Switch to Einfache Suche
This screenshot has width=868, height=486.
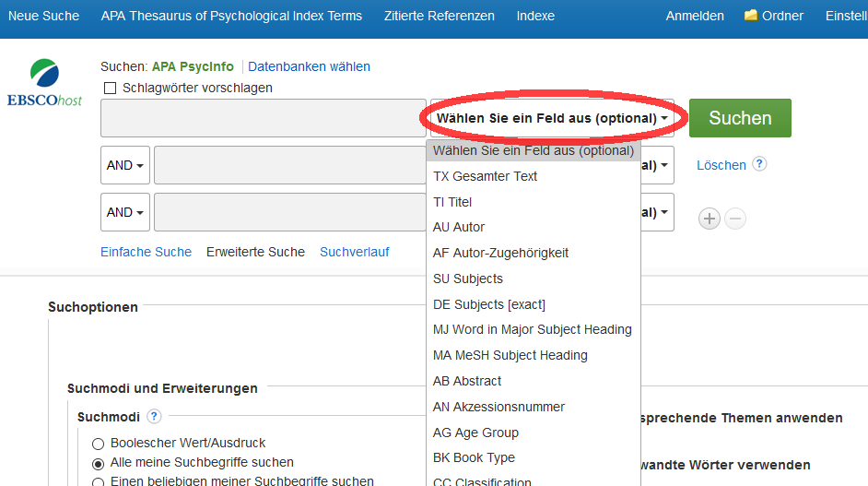click(146, 252)
